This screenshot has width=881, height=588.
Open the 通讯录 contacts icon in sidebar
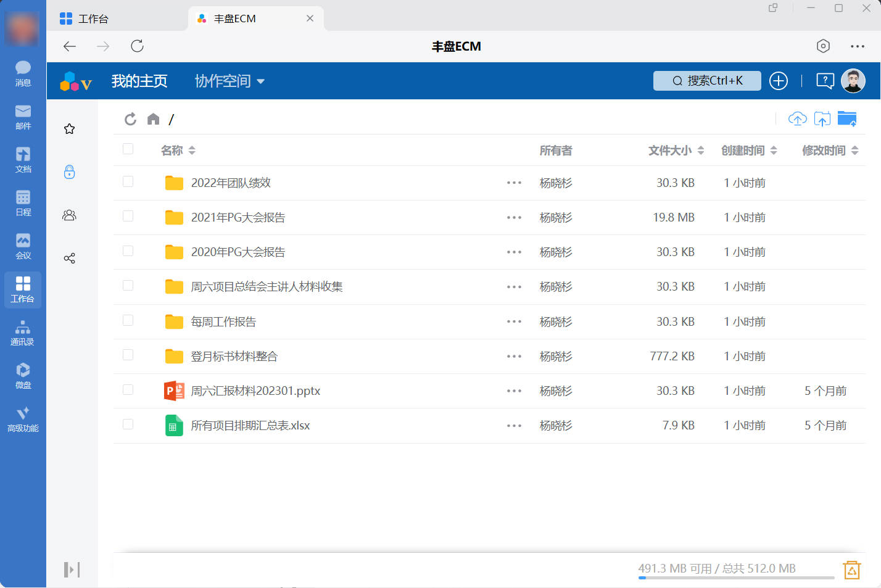click(x=23, y=333)
